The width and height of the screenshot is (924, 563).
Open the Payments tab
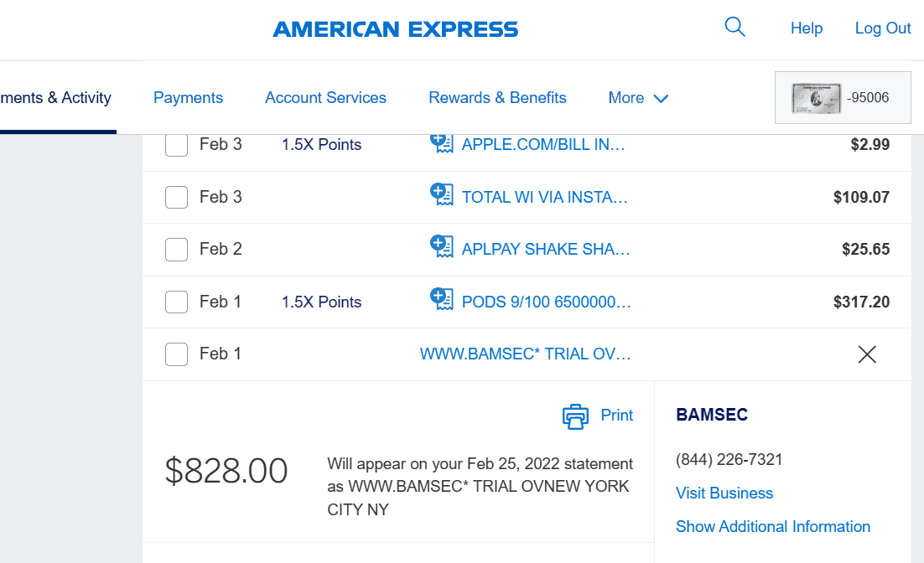[x=188, y=98]
